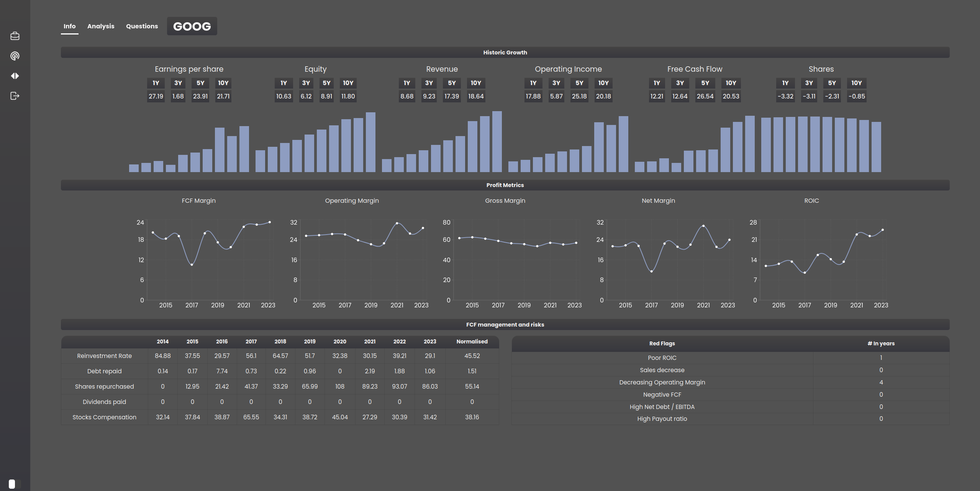Toggle the theme switch at sidebar bottom

click(x=15, y=484)
